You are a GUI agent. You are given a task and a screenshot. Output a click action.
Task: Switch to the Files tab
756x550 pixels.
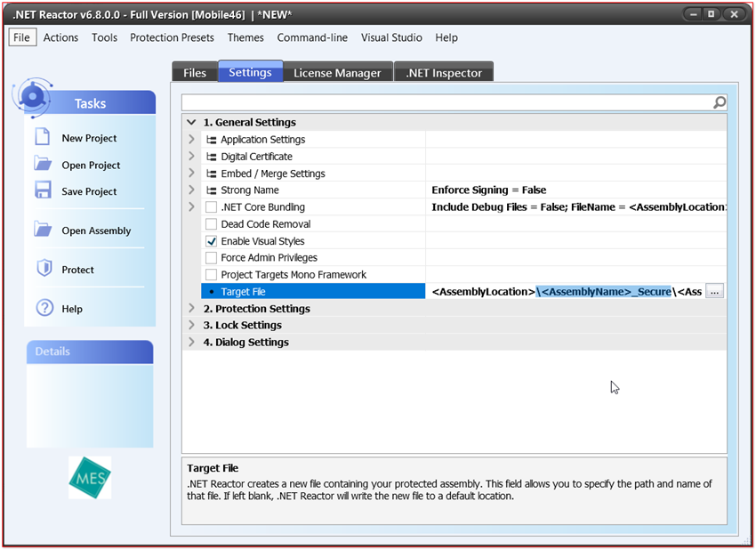195,72
